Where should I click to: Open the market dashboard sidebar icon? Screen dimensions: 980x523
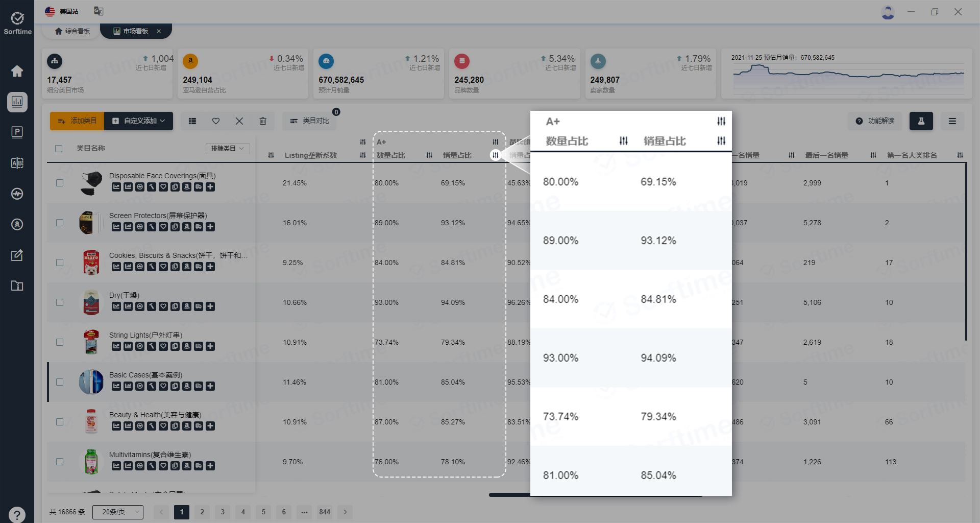17,102
